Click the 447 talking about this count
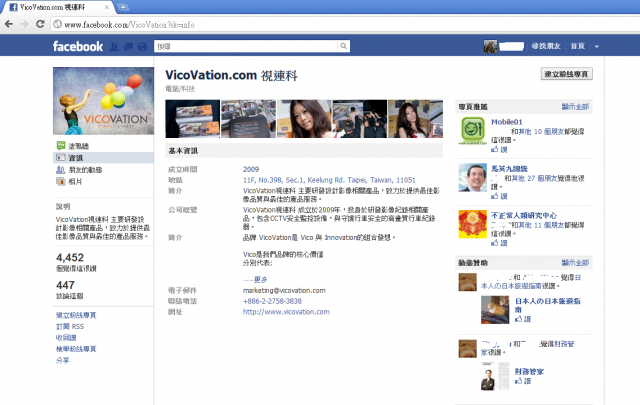The image size is (640, 405). 65,285
